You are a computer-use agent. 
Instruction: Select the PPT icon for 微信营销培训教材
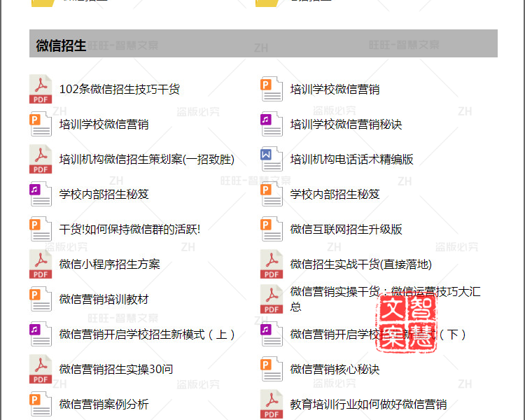pos(41,299)
